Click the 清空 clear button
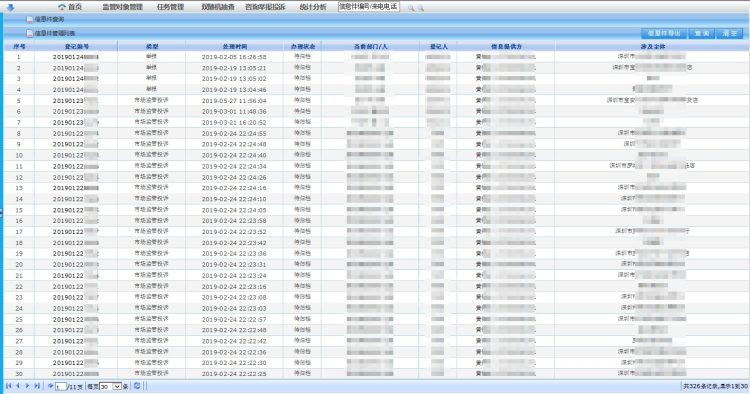 point(730,33)
